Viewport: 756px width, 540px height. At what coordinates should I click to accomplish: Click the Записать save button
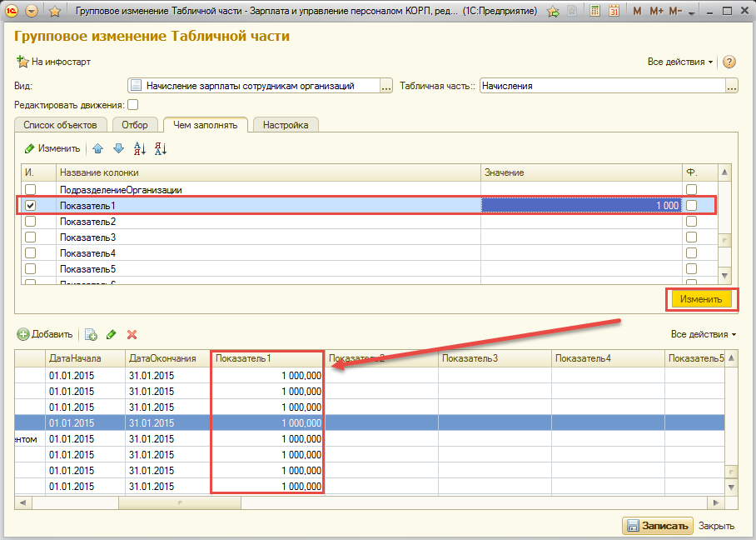click(x=658, y=526)
